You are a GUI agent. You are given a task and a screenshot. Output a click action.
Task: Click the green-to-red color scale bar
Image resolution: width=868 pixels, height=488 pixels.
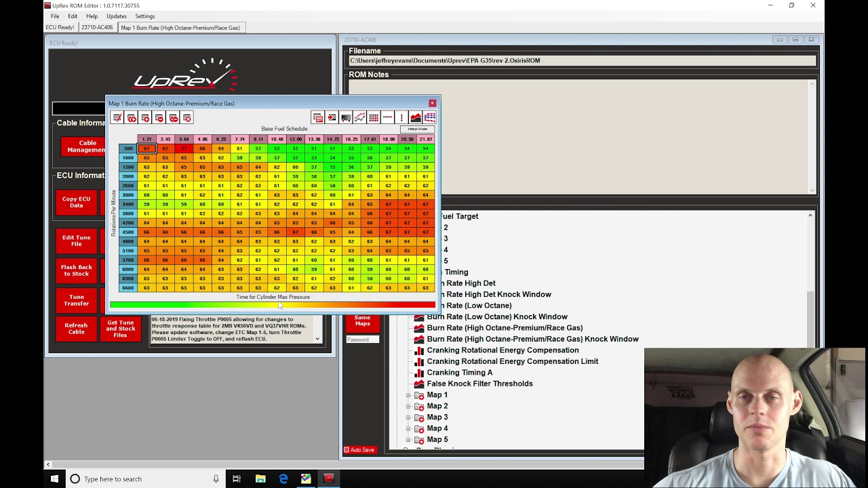273,305
